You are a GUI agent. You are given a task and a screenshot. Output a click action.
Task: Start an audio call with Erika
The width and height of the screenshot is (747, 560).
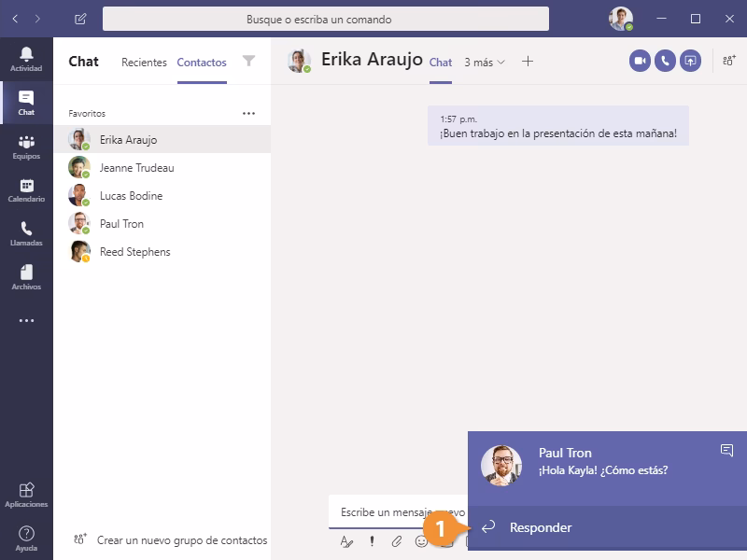point(665,61)
